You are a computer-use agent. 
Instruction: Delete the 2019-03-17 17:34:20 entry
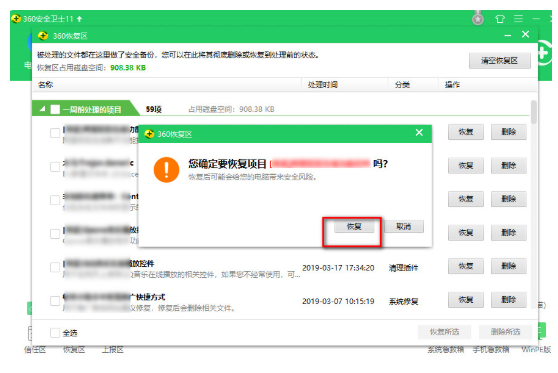509,266
